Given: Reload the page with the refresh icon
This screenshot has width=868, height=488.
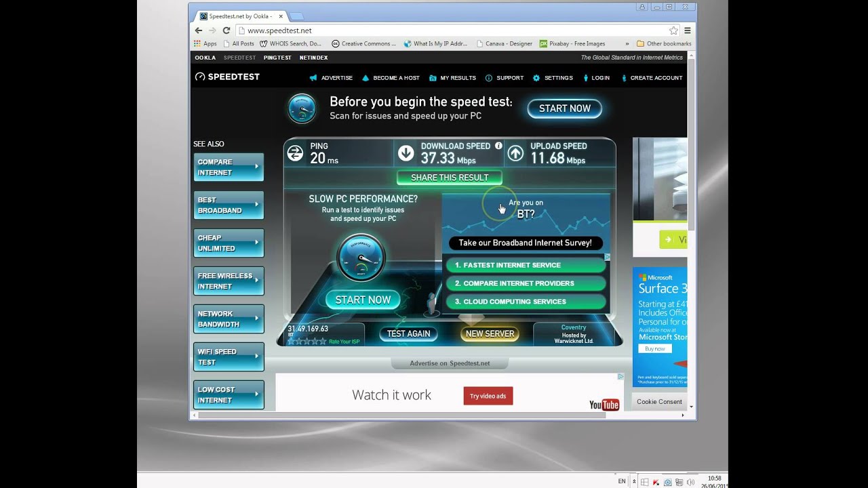Looking at the screenshot, I should tap(226, 30).
